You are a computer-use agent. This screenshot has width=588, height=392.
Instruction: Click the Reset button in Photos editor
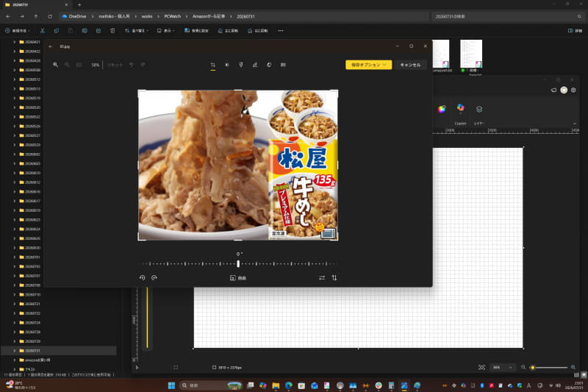(x=115, y=65)
